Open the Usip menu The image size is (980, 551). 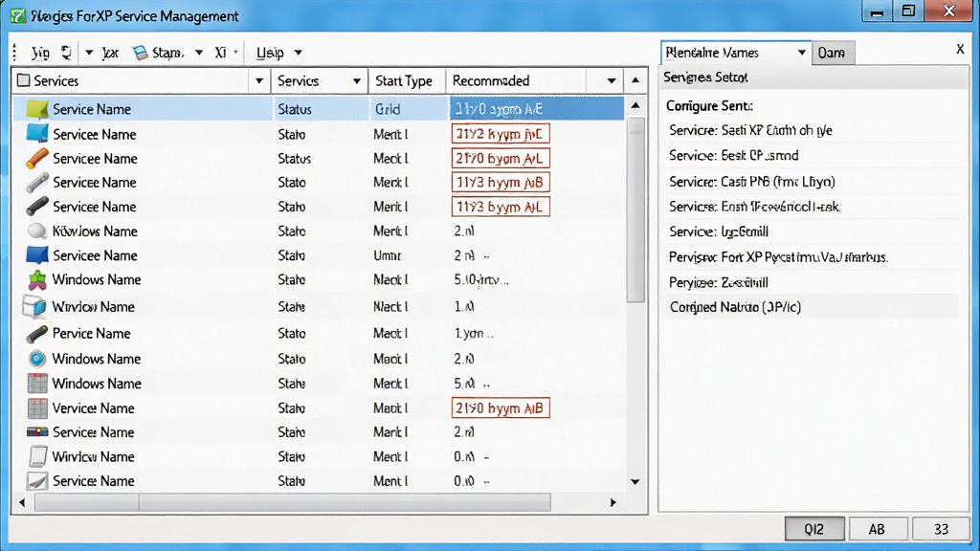pos(270,53)
